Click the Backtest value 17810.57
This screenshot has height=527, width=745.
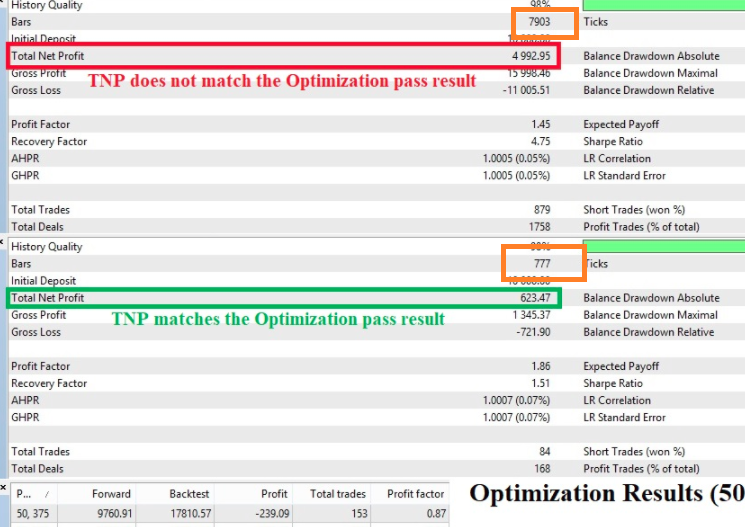coord(190,513)
